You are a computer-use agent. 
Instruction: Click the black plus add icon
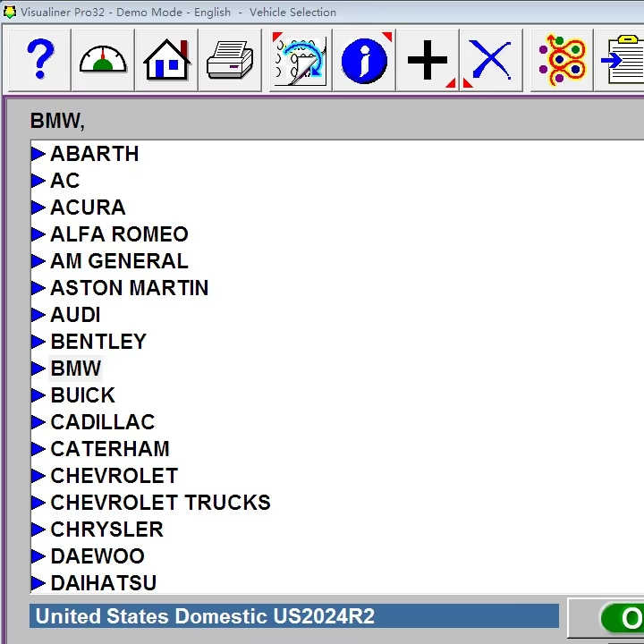428,60
